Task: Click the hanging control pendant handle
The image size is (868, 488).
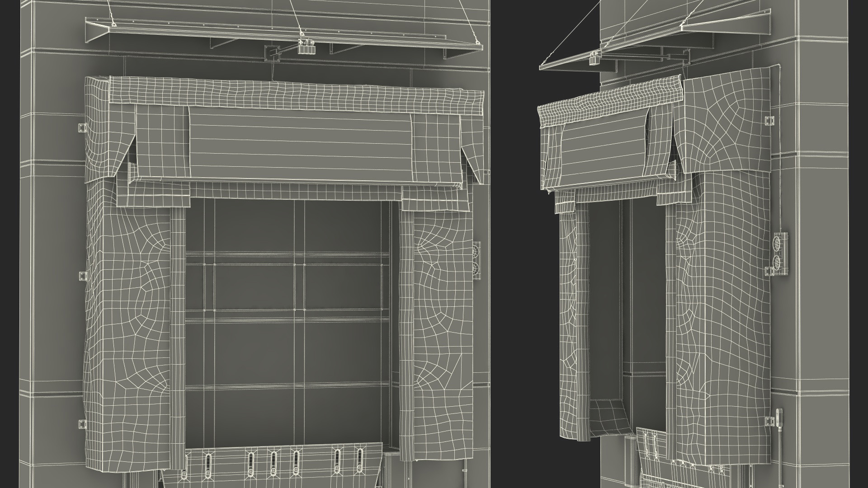Action: [x=778, y=417]
